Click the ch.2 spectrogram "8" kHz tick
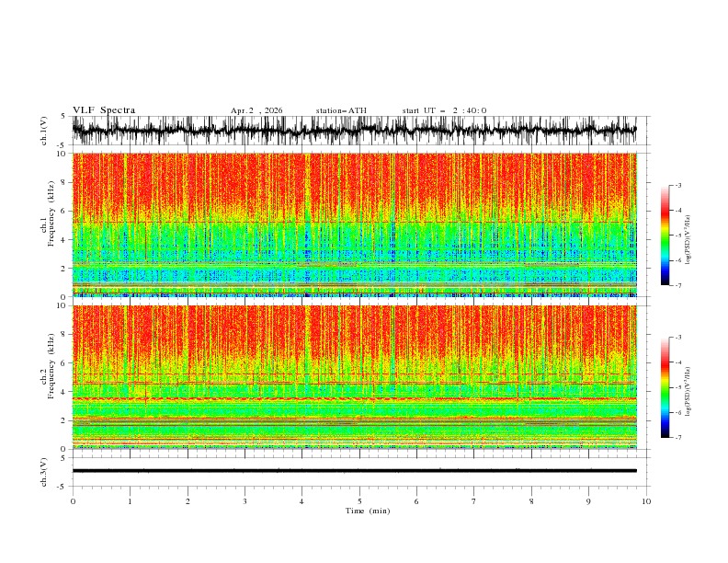This screenshot has height=563, width=728. pos(64,335)
